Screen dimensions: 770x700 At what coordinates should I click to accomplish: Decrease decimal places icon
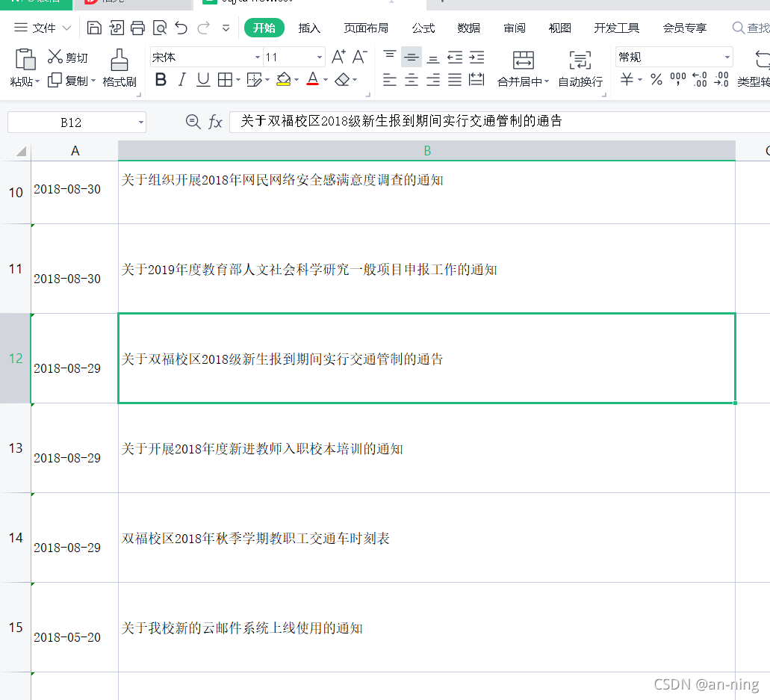coord(721,80)
